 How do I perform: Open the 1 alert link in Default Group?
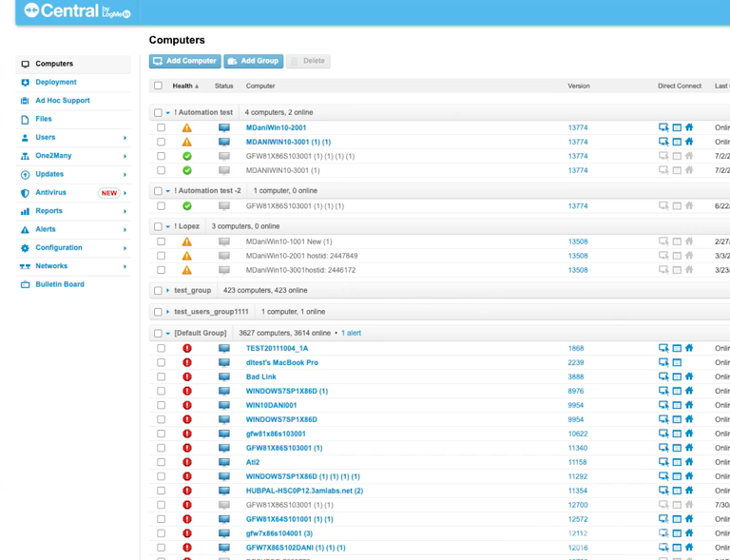351,333
